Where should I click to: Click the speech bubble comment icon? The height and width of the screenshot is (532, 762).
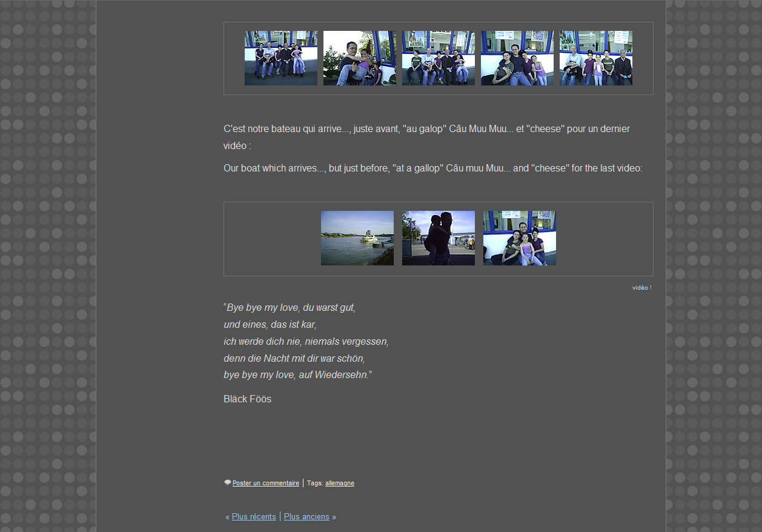tap(228, 483)
